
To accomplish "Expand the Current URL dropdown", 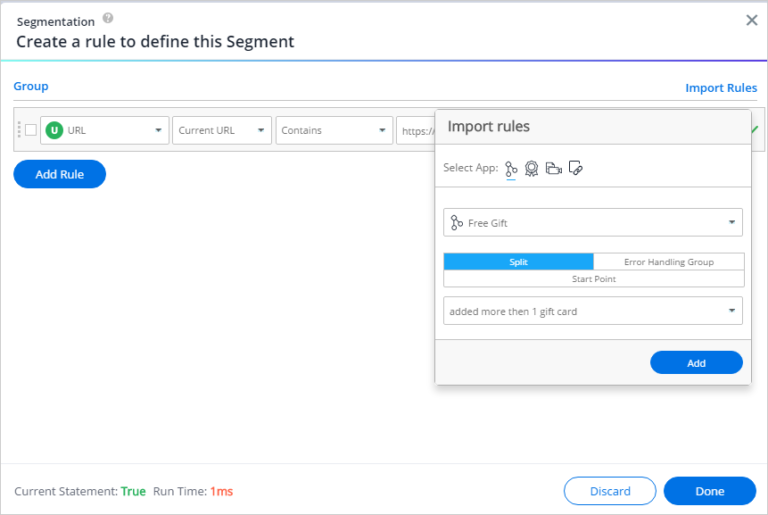I will (222, 130).
